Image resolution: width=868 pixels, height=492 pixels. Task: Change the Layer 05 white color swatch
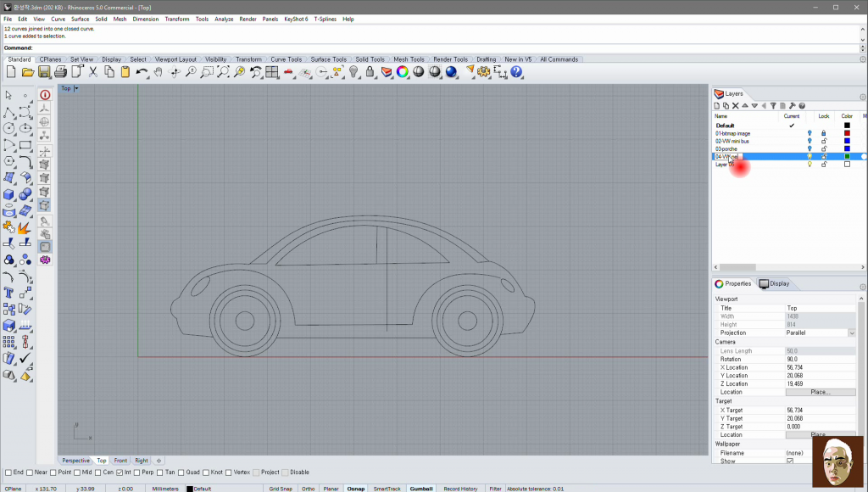tap(847, 165)
